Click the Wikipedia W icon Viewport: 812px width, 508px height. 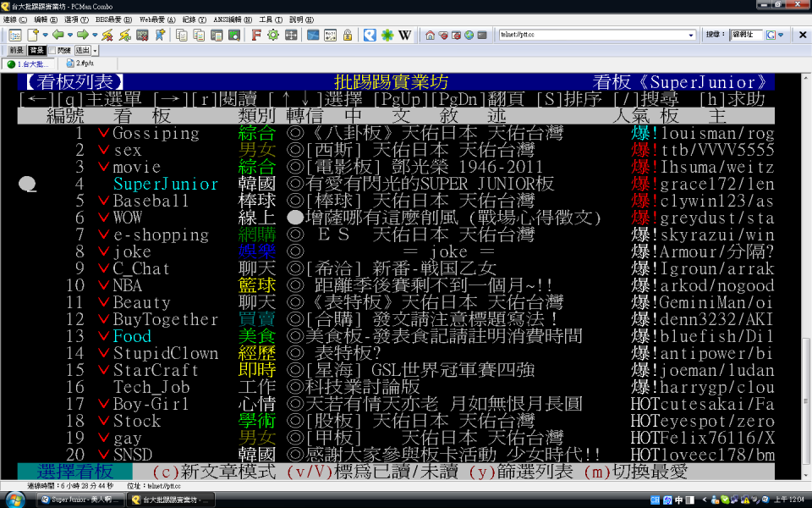pyautogui.click(x=405, y=36)
